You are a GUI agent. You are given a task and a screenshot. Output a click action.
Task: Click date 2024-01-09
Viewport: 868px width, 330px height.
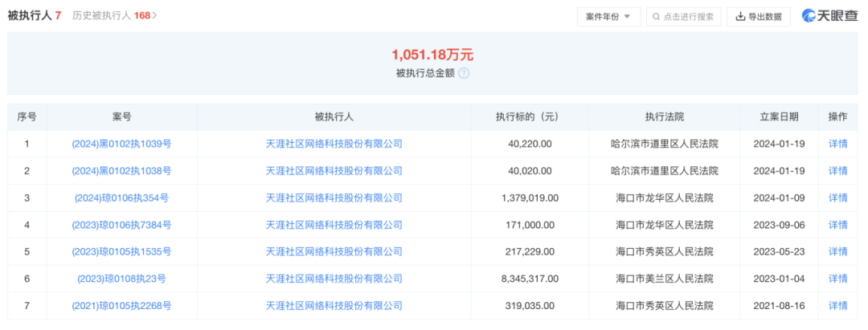[x=779, y=198]
